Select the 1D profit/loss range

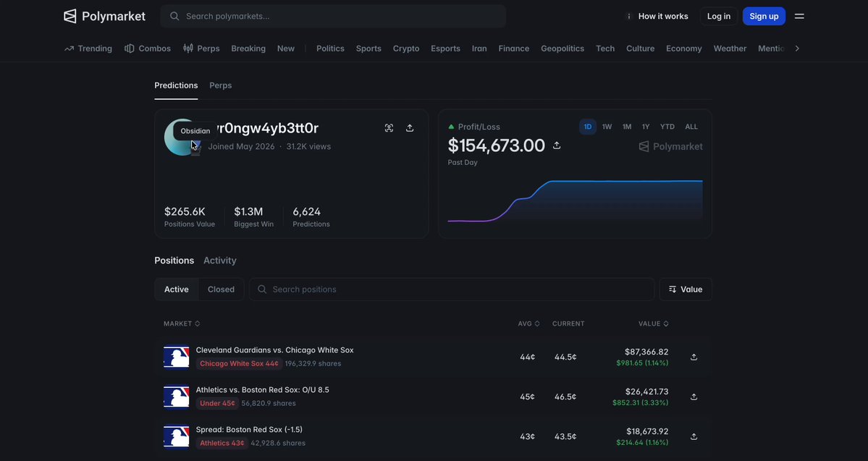[587, 127]
